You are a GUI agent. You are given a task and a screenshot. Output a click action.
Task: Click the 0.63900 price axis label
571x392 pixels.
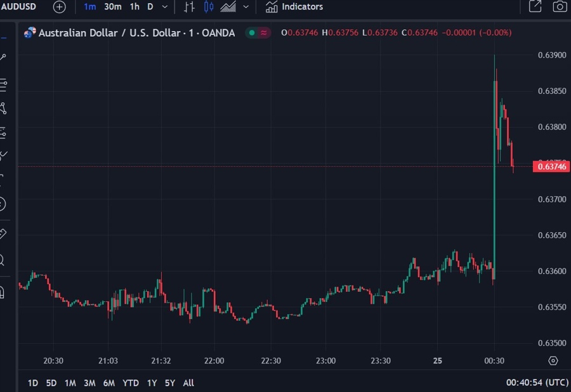pyautogui.click(x=552, y=55)
